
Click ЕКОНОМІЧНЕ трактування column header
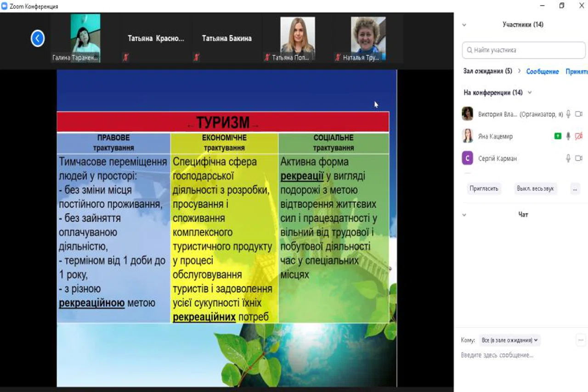tap(224, 143)
